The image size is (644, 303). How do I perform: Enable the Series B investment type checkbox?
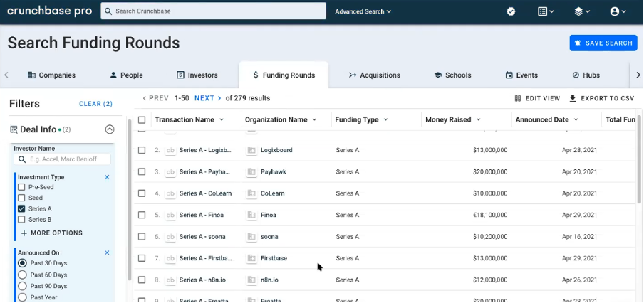21,219
